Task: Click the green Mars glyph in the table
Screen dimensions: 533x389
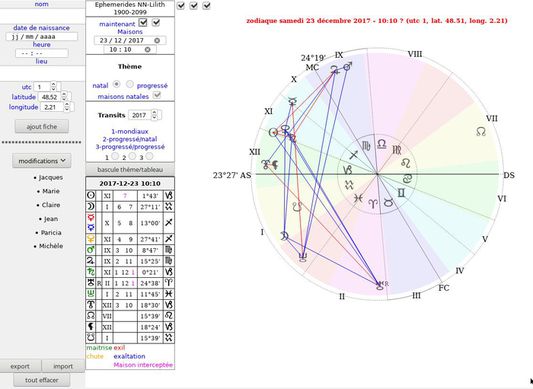Action: click(x=91, y=250)
